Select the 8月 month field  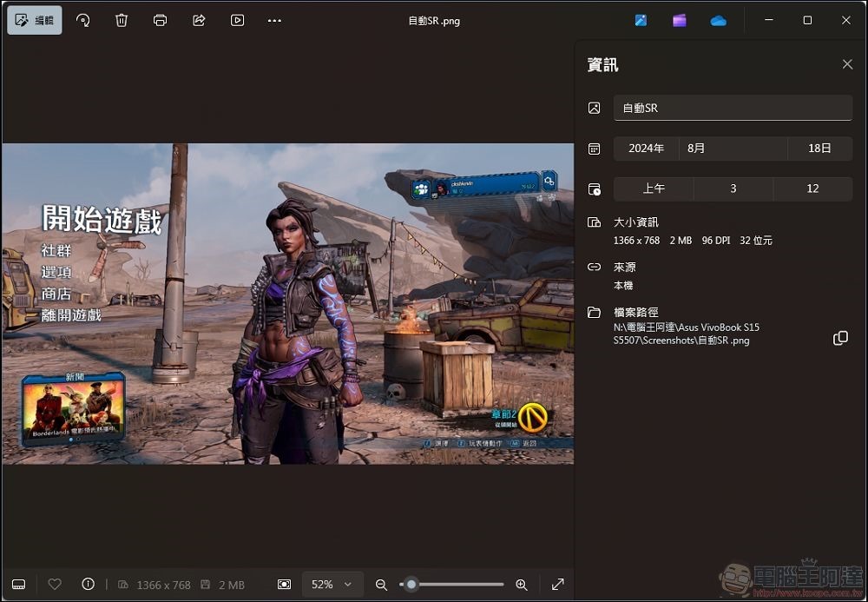(x=733, y=148)
